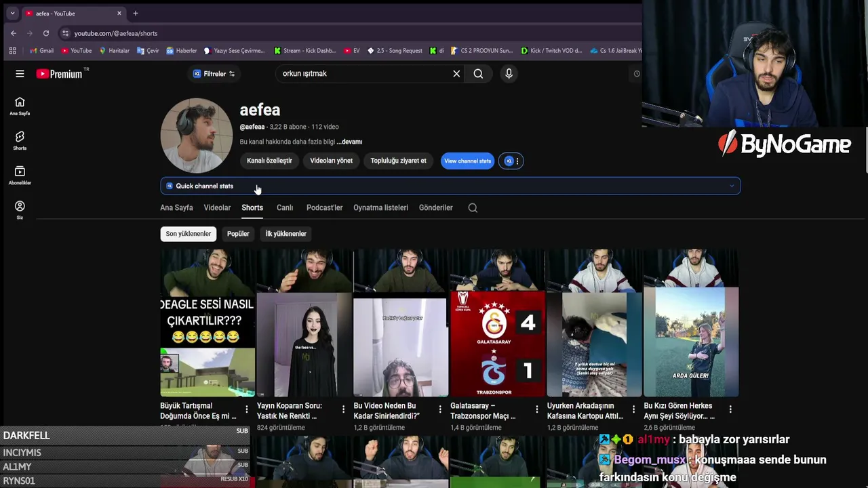Open the 'Yazıyı Sese Çevirme...' bookmark

[235, 51]
